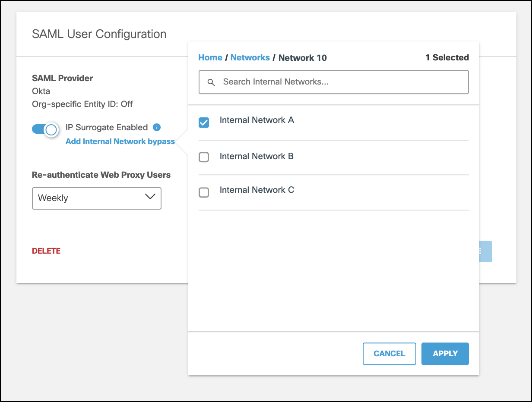
Task: Tick the Internal Network C checkbox
Action: pyautogui.click(x=204, y=192)
